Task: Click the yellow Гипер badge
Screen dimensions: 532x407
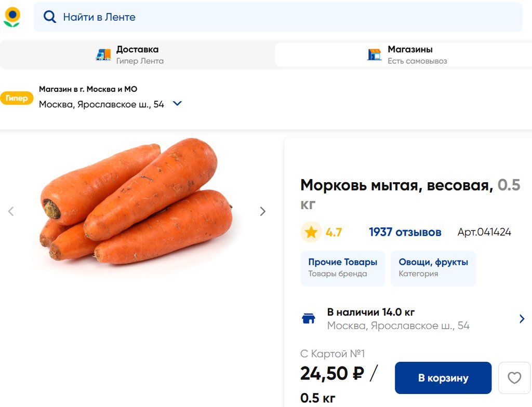Action: [x=17, y=99]
